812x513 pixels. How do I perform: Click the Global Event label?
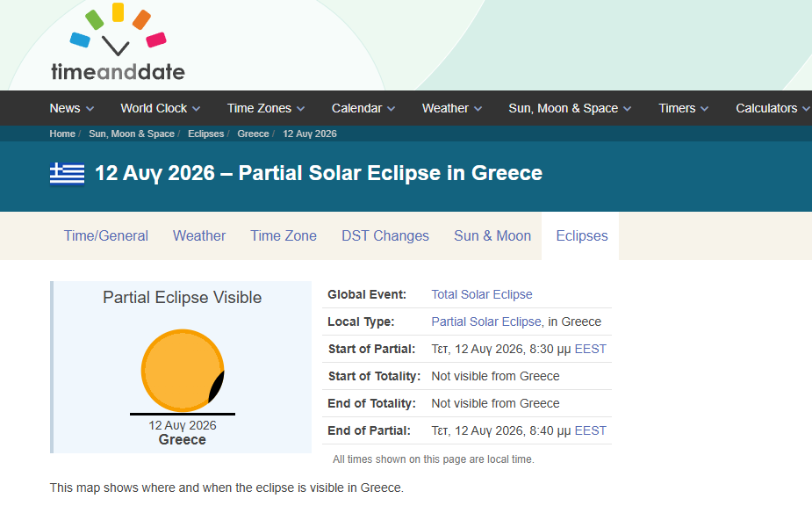pos(367,294)
